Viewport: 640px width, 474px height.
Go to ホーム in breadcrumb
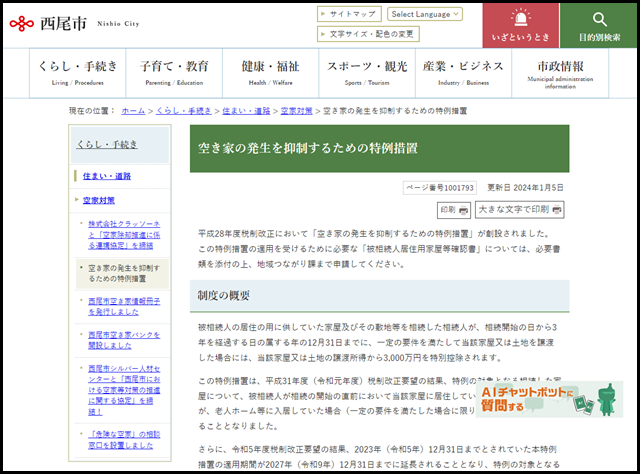(x=133, y=111)
